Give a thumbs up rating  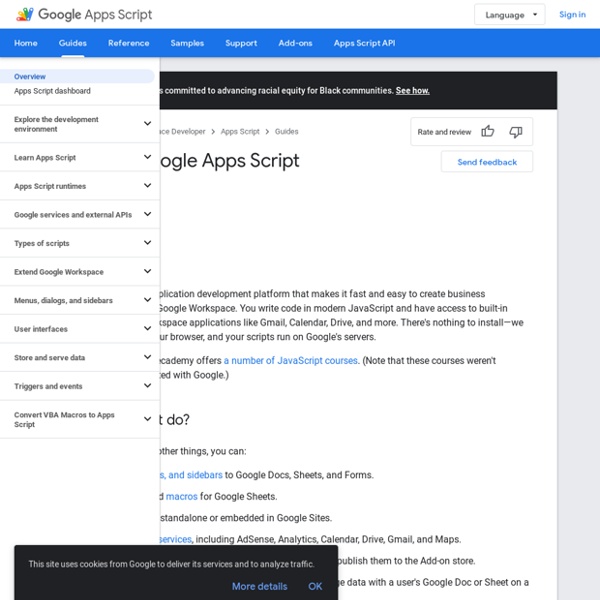click(x=488, y=132)
